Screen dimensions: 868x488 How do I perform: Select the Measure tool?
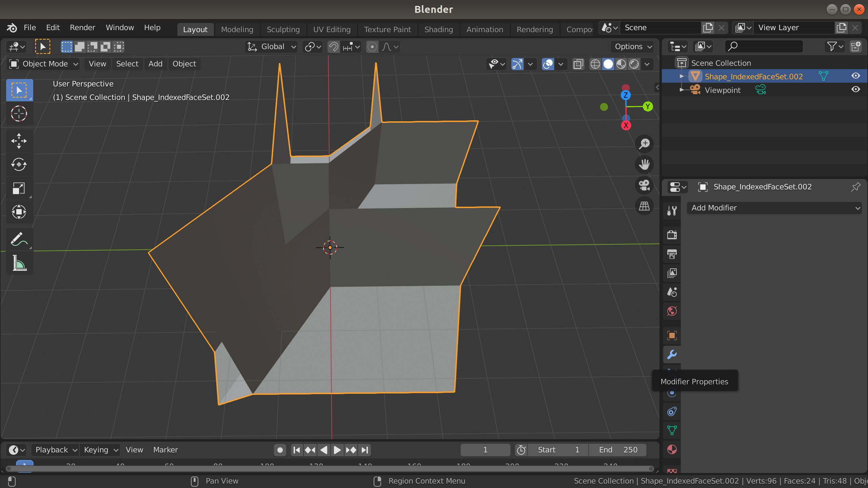point(19,263)
